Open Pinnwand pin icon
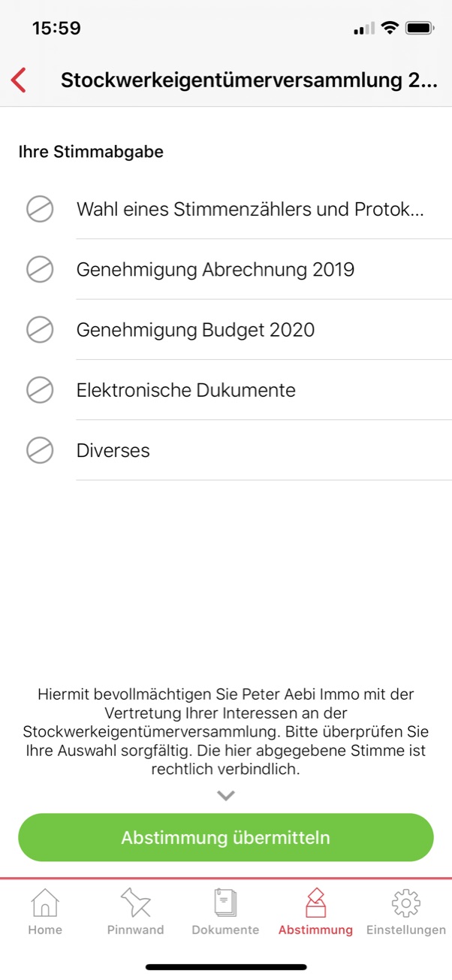This screenshot has height=980, width=452. 135,903
